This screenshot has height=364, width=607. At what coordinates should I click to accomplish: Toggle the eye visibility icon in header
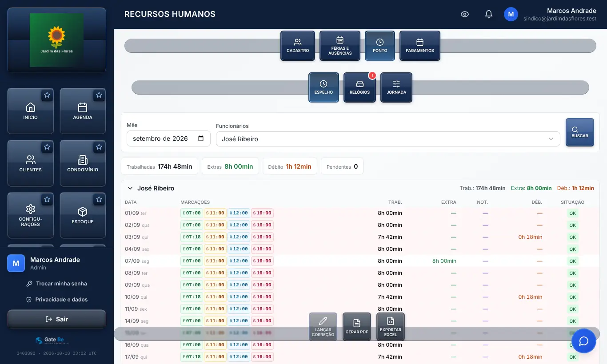465,14
